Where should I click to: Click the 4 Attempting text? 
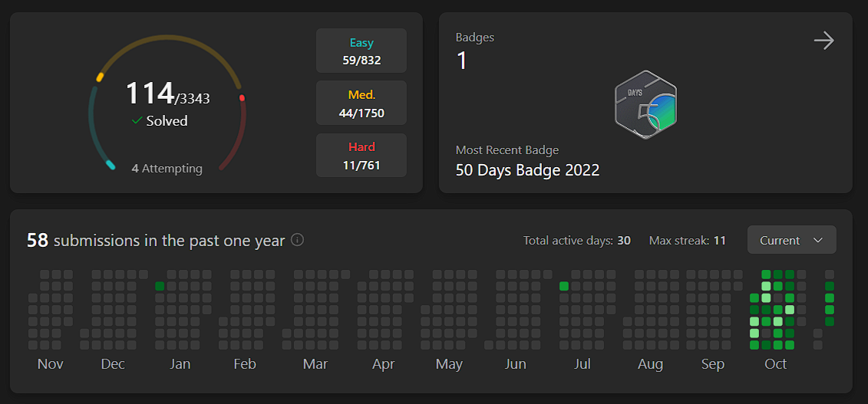(167, 169)
